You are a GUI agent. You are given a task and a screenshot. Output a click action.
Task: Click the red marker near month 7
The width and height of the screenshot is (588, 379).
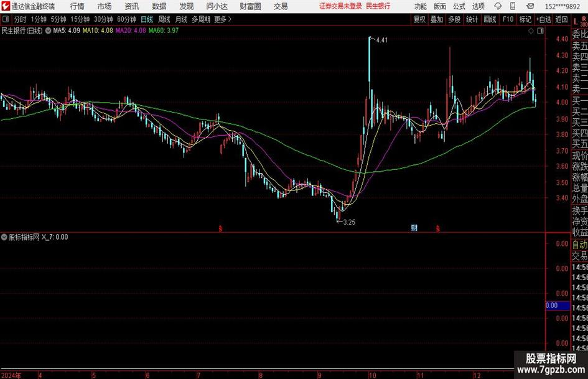220,228
